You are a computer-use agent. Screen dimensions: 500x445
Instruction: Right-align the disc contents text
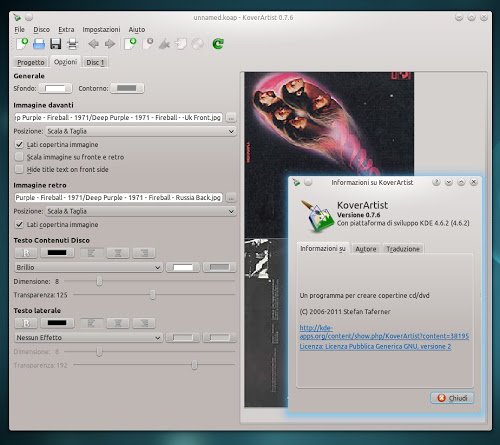point(144,253)
